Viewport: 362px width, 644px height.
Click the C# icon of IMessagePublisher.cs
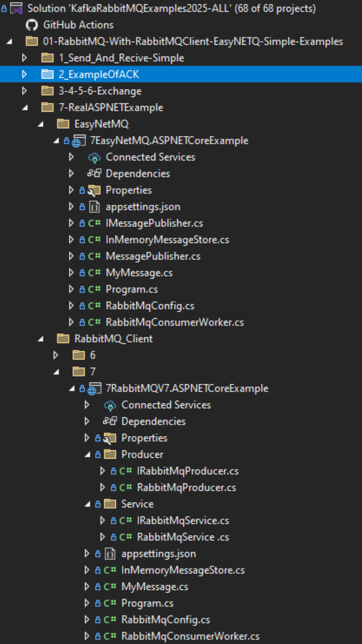click(x=94, y=223)
